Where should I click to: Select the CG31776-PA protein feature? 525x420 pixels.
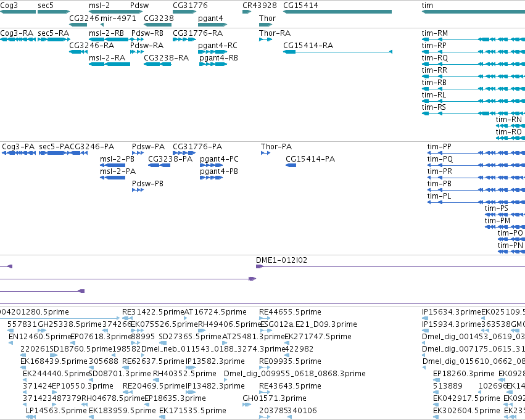click(184, 153)
